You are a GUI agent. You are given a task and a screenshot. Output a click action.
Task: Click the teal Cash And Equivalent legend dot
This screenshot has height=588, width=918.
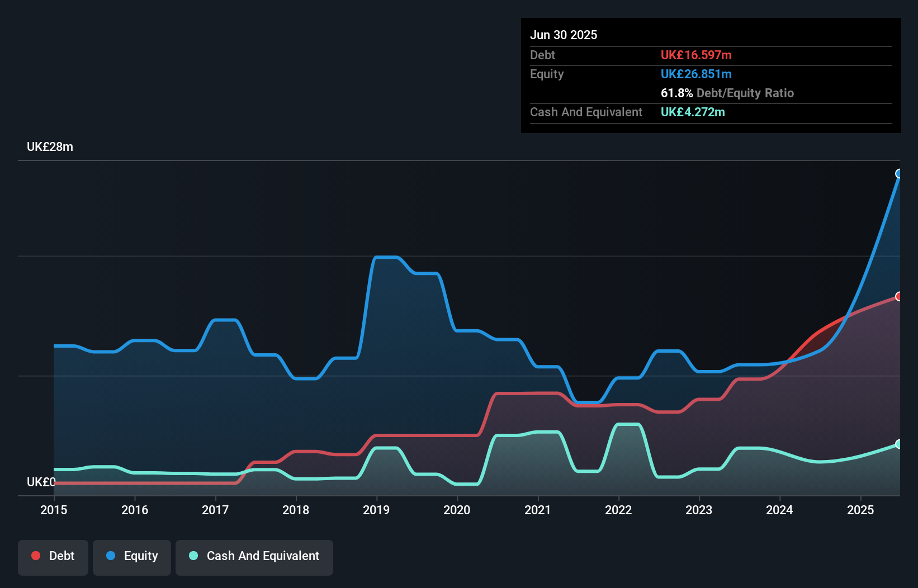193,556
